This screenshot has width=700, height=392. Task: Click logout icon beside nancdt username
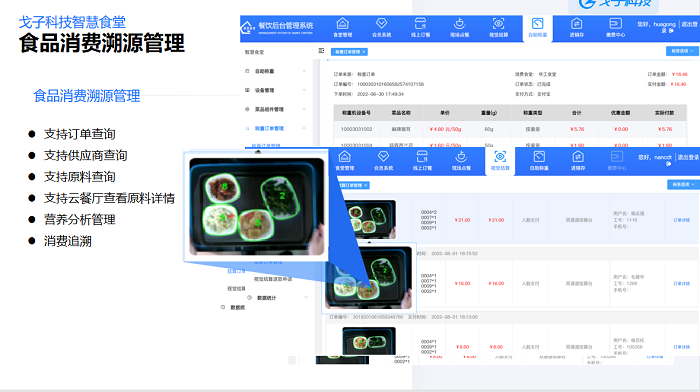click(x=668, y=164)
